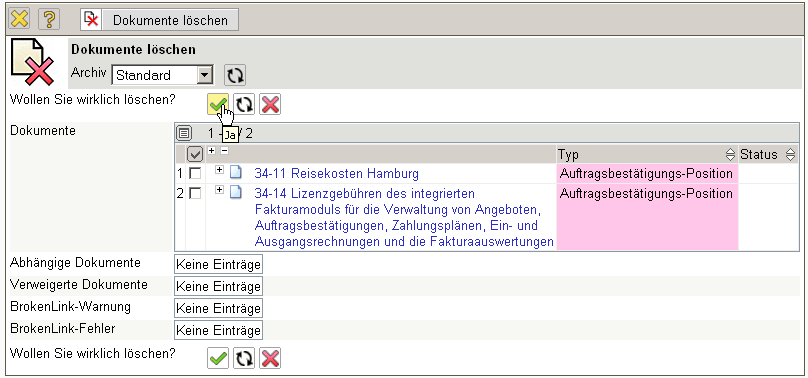The width and height of the screenshot is (808, 378).
Task: Refresh the archive with the reload icon beside Standard
Action: click(x=235, y=75)
